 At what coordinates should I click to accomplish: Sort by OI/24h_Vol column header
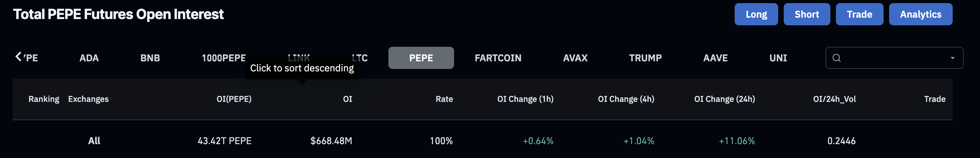pyautogui.click(x=834, y=99)
